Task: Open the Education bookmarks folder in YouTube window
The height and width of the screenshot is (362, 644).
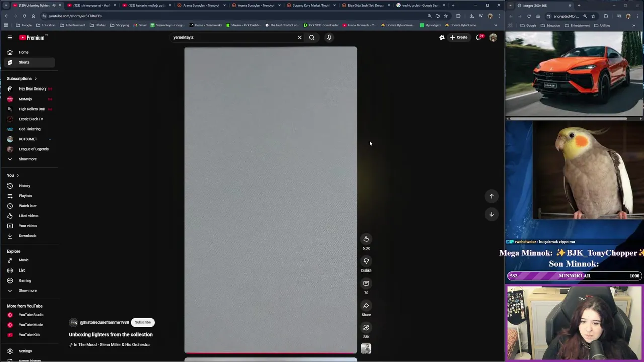Action: click(x=45, y=25)
